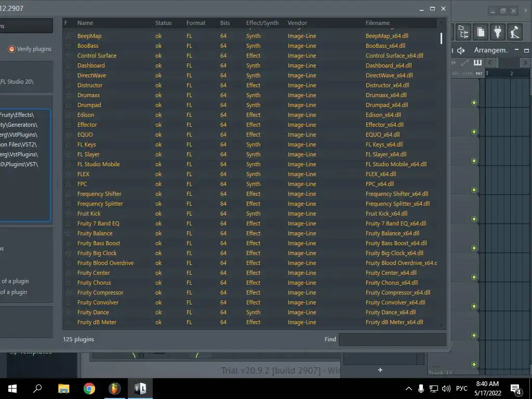Click the small right arrow by FL window controls

526,10
